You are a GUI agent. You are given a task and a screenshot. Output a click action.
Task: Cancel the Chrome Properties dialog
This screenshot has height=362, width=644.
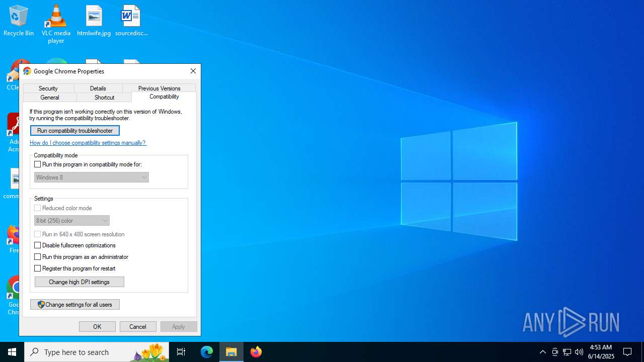tap(138, 327)
